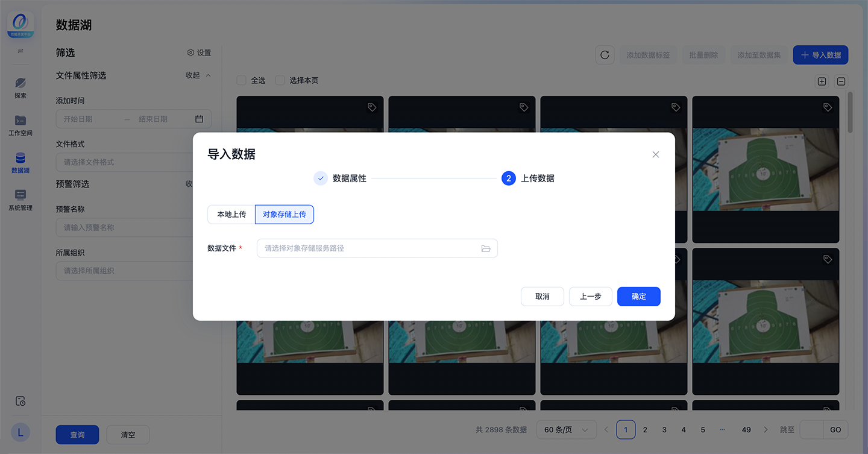Open the task history icon above the avatar
The width and height of the screenshot is (868, 454).
click(x=20, y=401)
